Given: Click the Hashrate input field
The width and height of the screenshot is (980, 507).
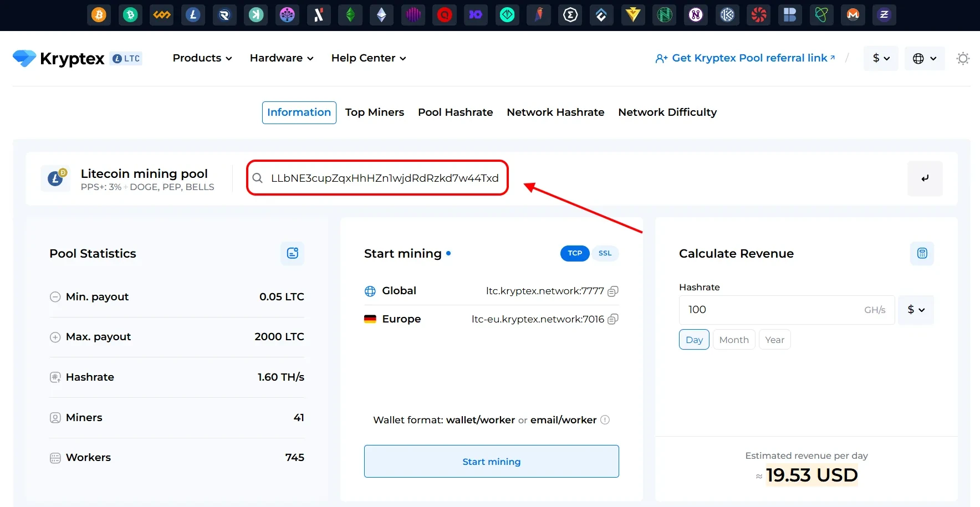Looking at the screenshot, I should click(770, 310).
